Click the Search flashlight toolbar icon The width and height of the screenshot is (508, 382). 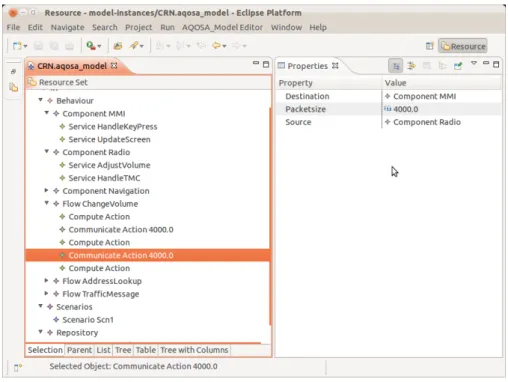coord(134,45)
